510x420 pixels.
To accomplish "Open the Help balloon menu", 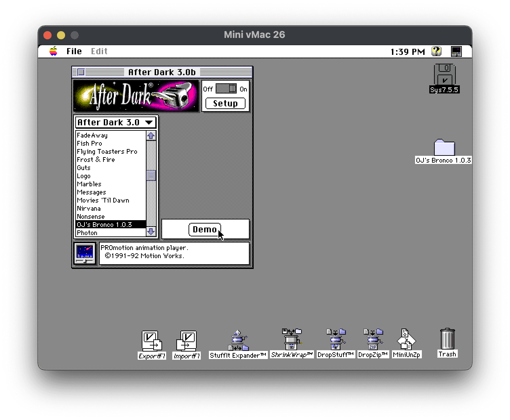I will pos(436,51).
